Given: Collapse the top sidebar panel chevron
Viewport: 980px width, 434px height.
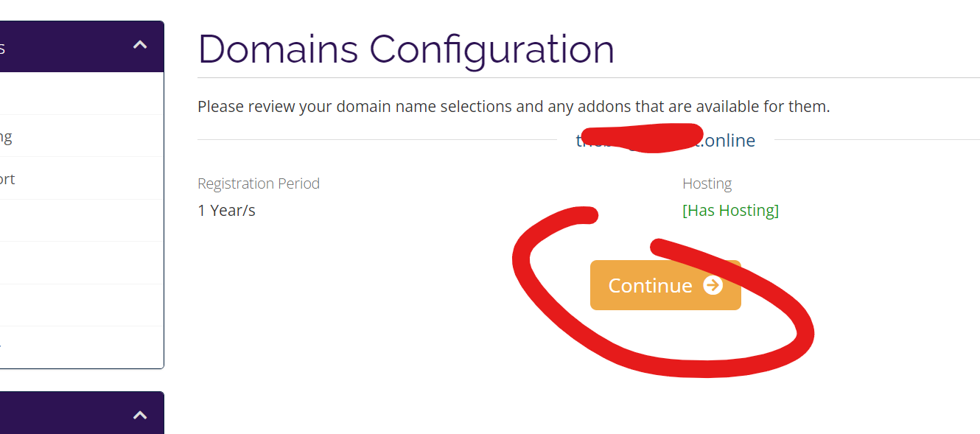Looking at the screenshot, I should (x=140, y=46).
